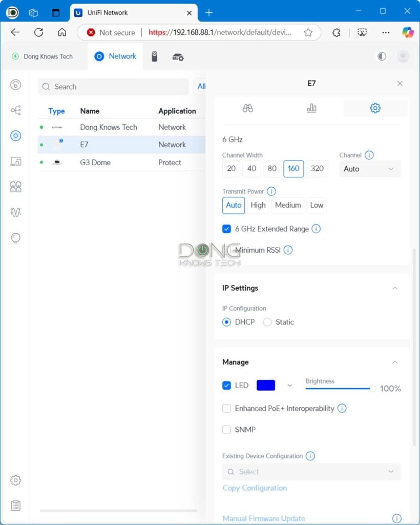Open the Overview binoculars tab
The height and width of the screenshot is (525, 420).
[248, 108]
